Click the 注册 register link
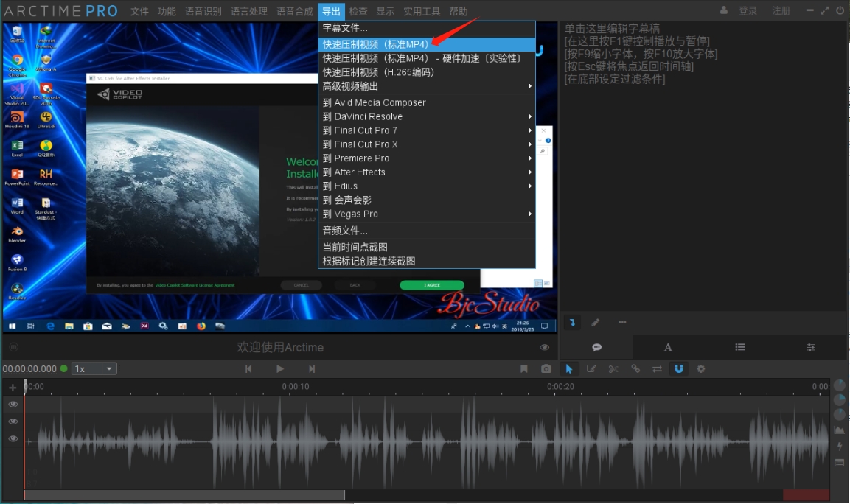 tap(781, 11)
